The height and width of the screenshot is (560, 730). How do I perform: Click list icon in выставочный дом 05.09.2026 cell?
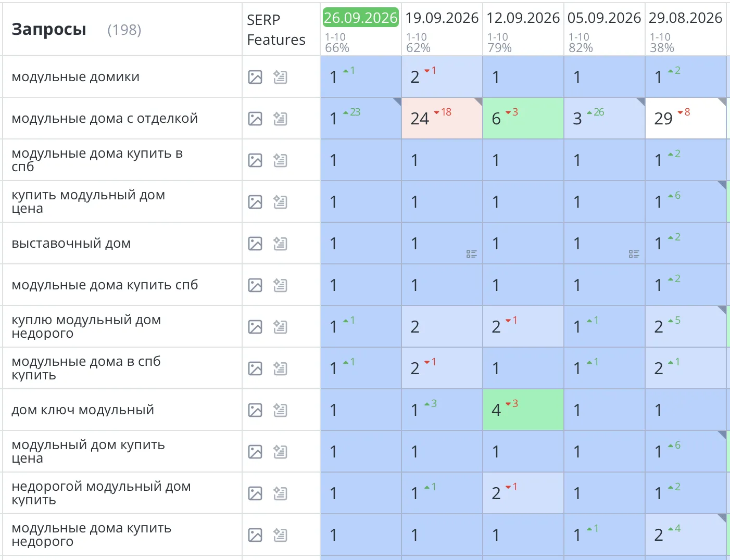click(x=634, y=254)
